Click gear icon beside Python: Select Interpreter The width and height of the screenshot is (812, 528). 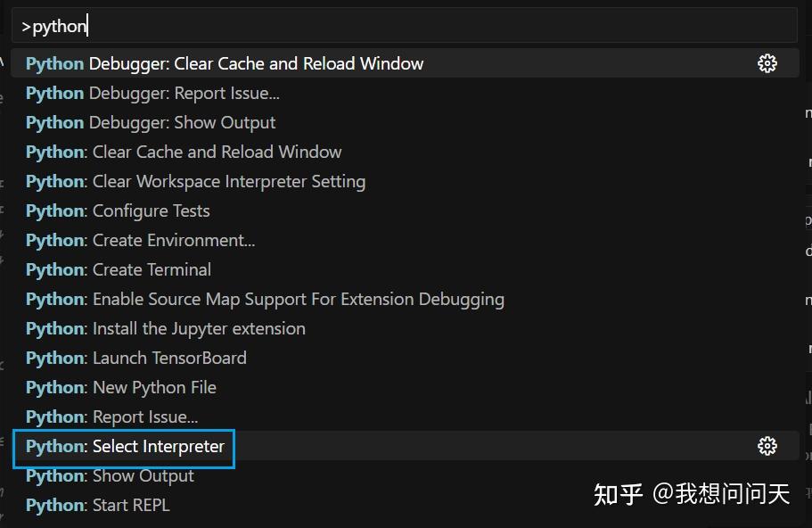coord(767,446)
